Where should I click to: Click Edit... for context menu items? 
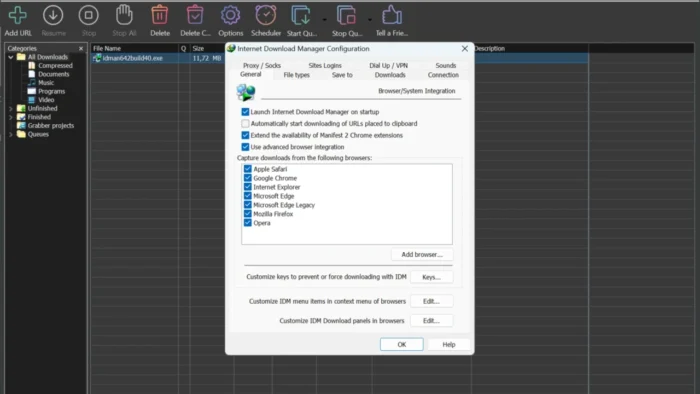click(x=431, y=301)
